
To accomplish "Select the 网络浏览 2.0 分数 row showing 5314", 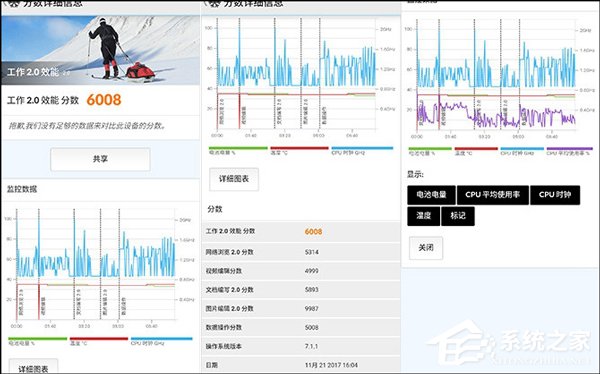I will pos(300,252).
